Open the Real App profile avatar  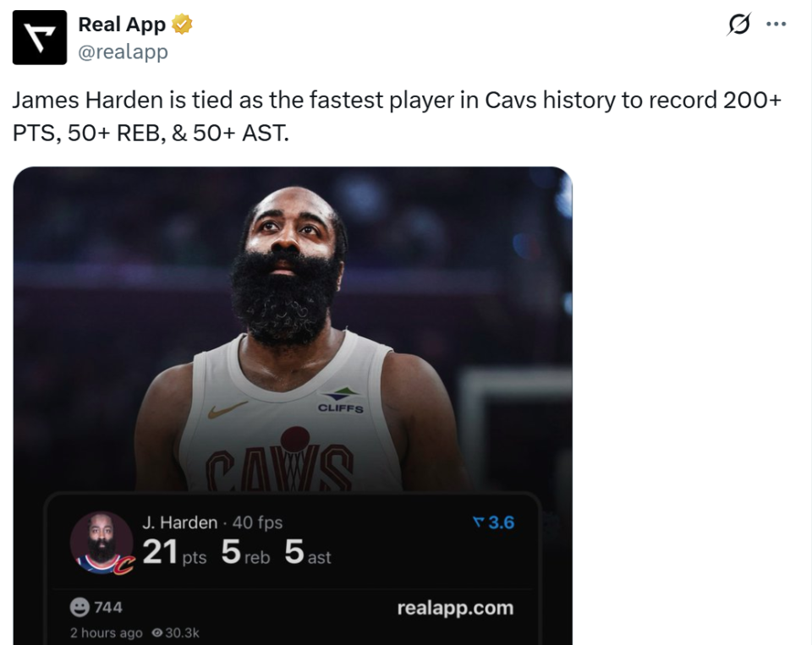40,38
